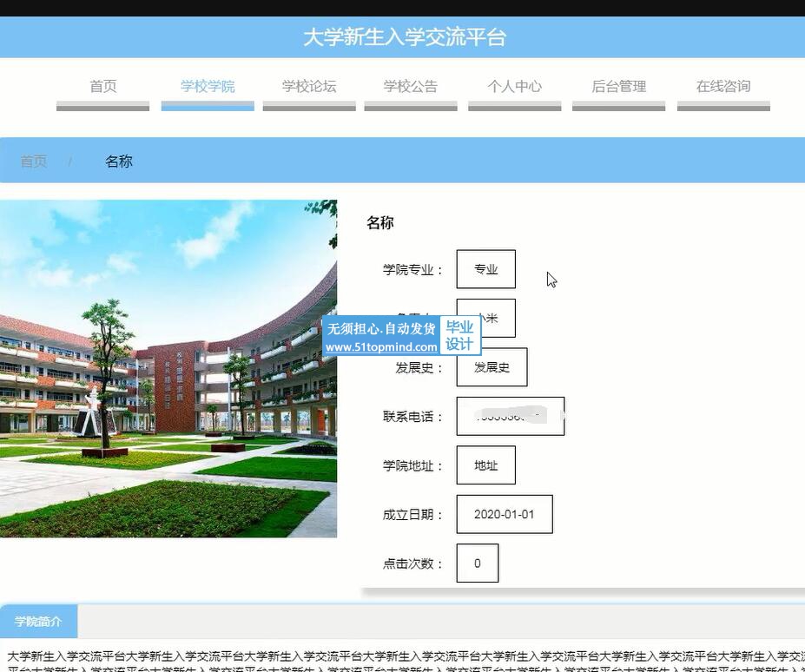Click the 联系电话 field label
Screen dimensions: 805x672
(412, 417)
